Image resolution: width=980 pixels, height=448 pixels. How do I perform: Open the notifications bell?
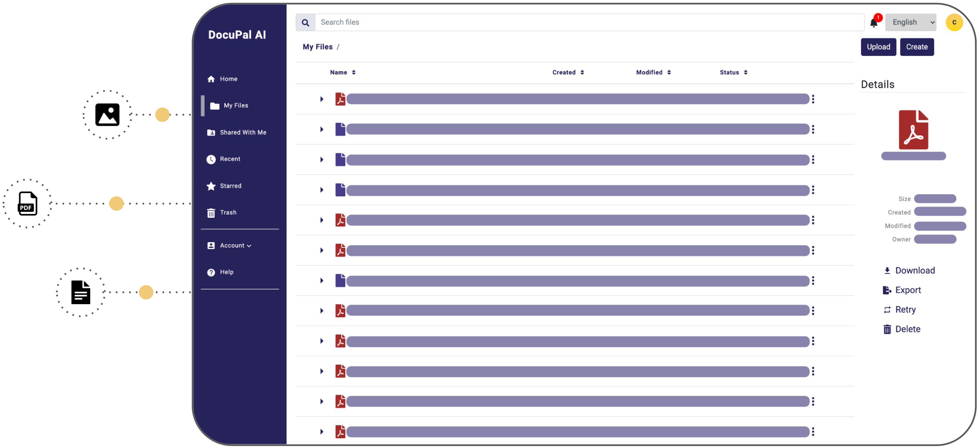coord(874,23)
